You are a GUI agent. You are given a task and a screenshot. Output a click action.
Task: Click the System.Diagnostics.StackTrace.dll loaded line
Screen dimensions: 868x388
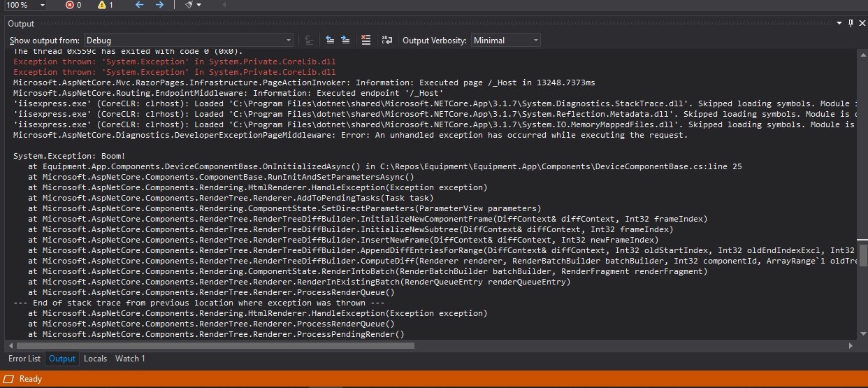pos(435,103)
